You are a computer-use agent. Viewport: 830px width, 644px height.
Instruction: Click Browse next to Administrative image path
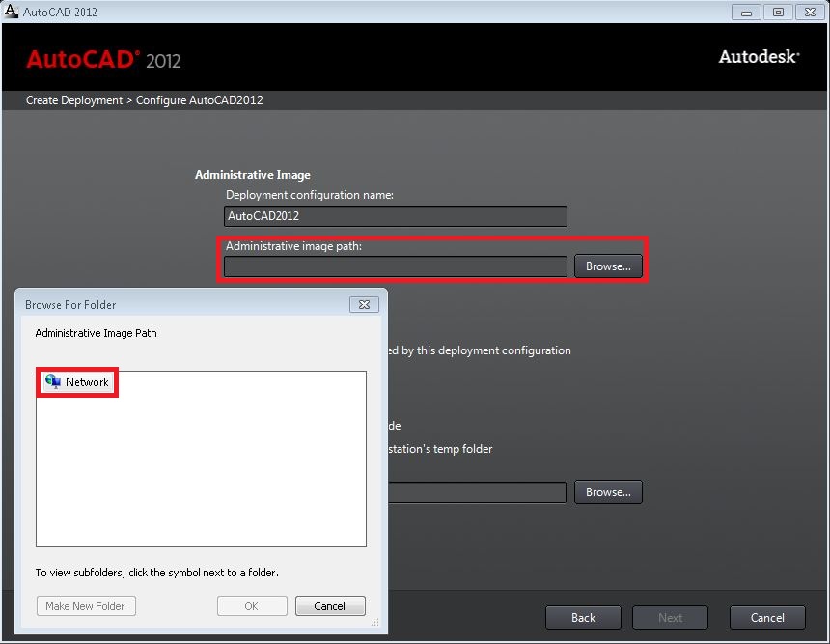click(608, 266)
